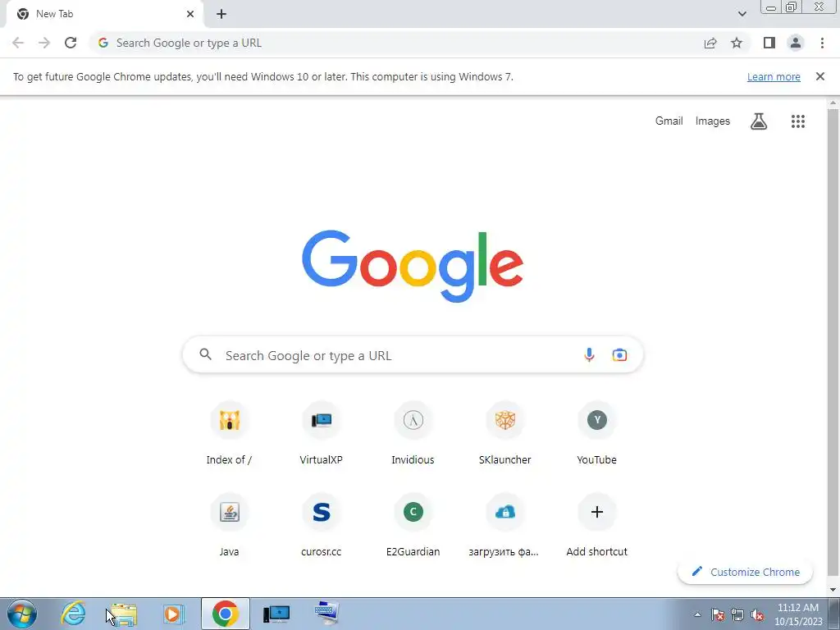Search by image with Google Lens icon

pyautogui.click(x=620, y=354)
